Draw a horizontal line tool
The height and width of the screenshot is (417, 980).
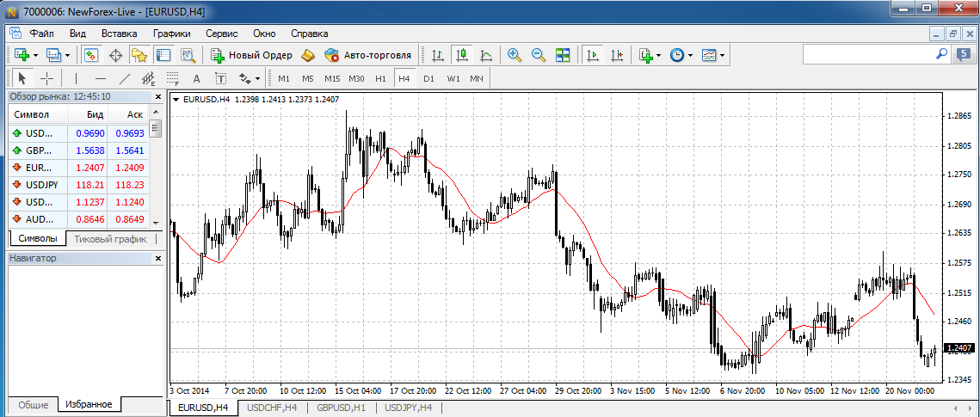click(100, 78)
